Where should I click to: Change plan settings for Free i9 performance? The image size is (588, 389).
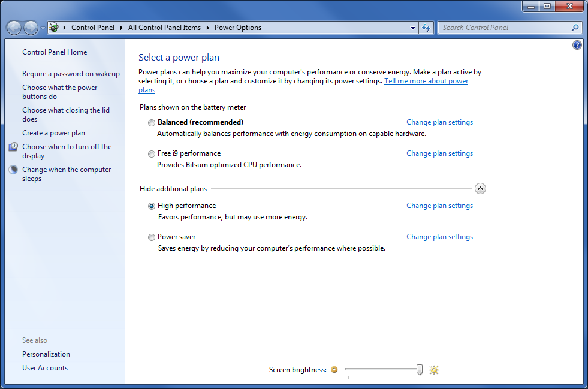tap(439, 153)
